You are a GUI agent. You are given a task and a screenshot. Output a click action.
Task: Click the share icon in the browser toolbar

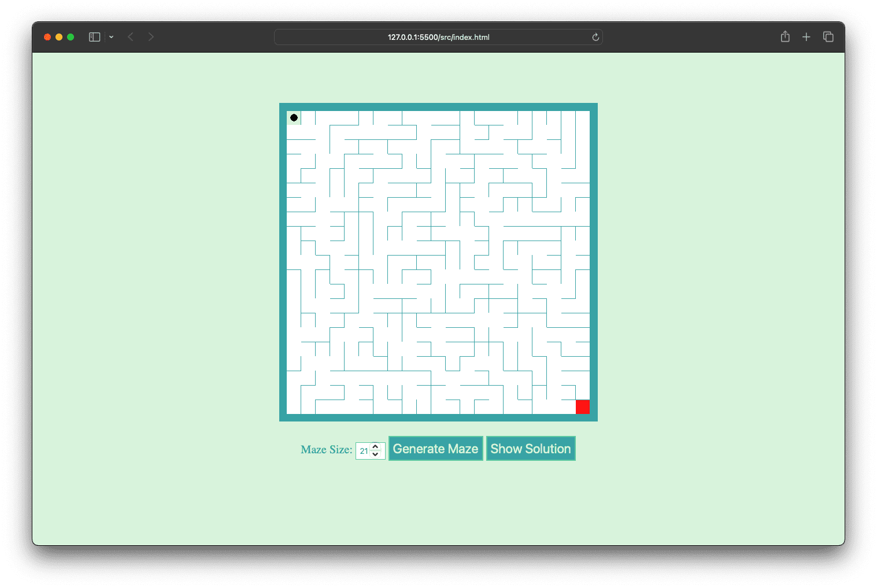[785, 36]
